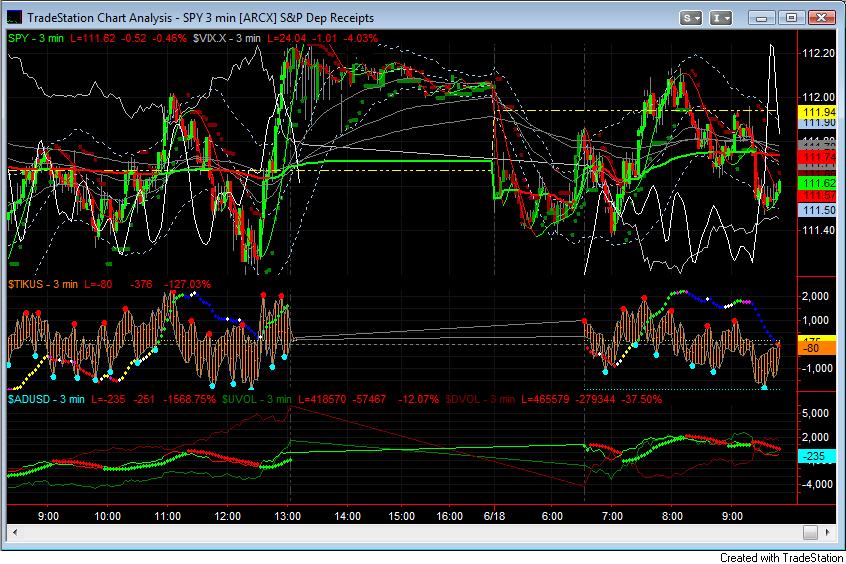Maximize the Chart Analysis window
Viewport: 846px width, 564px height.
[x=791, y=18]
